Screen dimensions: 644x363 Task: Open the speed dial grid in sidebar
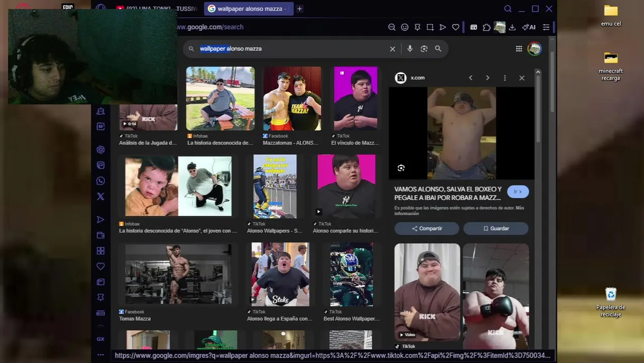101,251
